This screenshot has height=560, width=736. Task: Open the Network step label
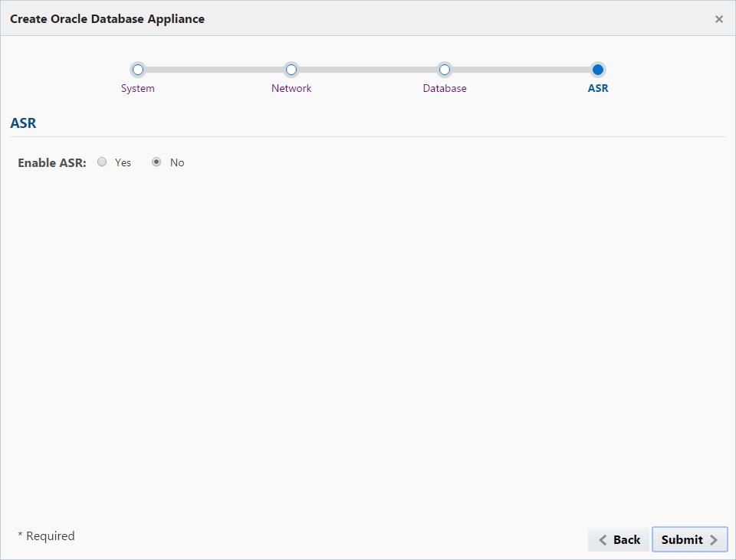click(291, 88)
